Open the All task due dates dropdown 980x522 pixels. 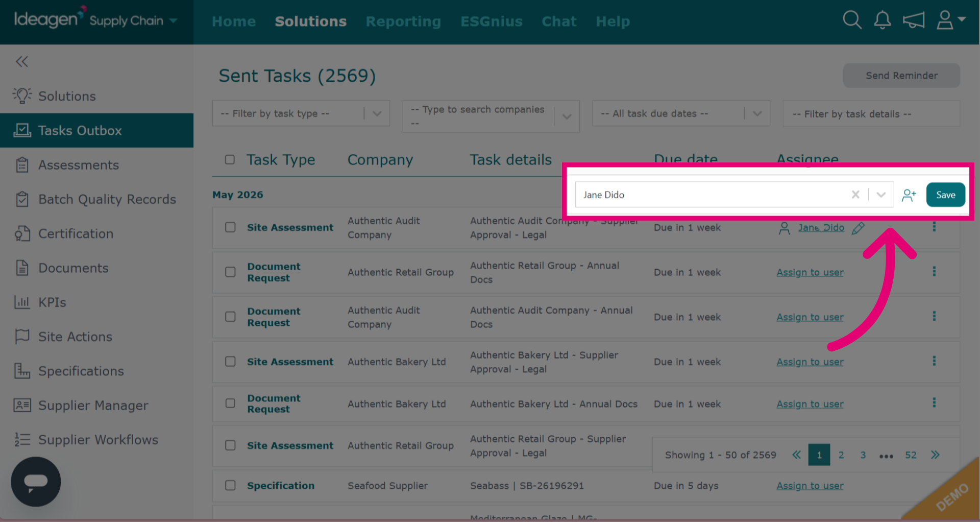pos(681,113)
